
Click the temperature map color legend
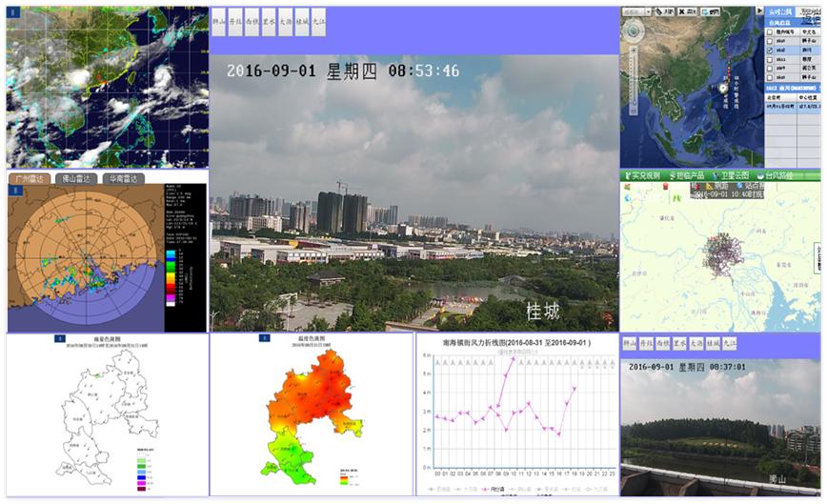tap(348, 476)
